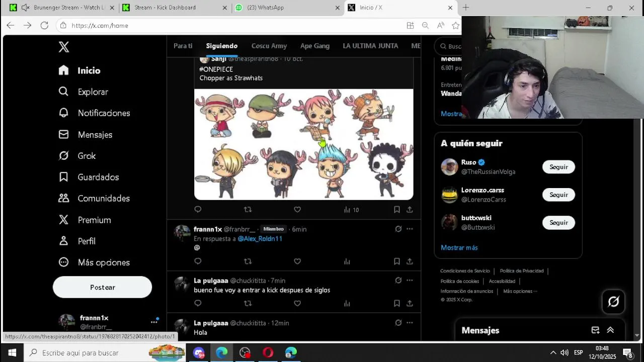The image size is (644, 362).
Task: Open the @Alex_Roldn11 mention link
Action: click(x=260, y=238)
